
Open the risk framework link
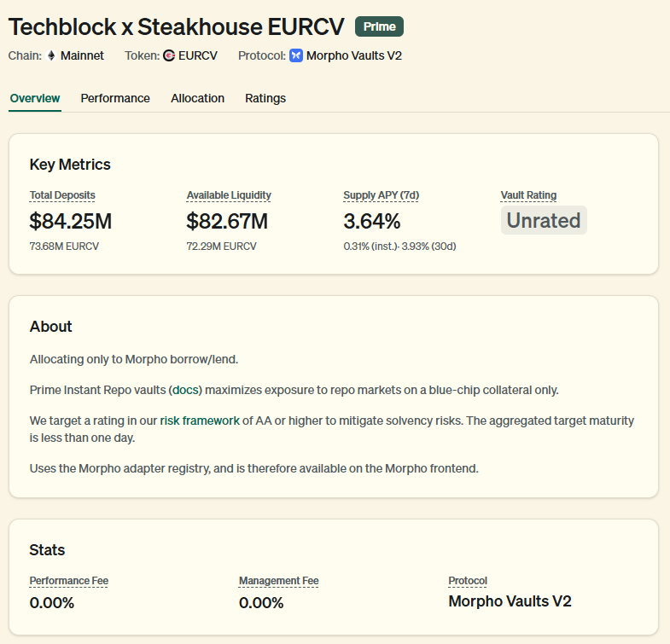200,421
